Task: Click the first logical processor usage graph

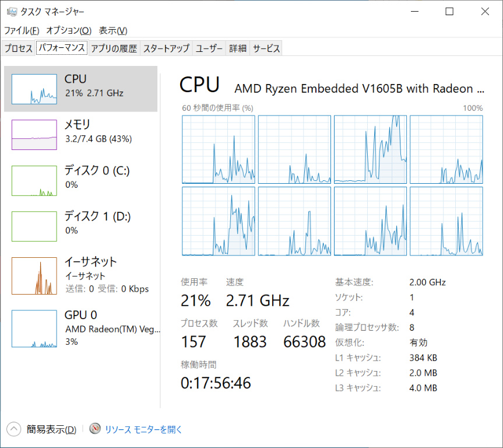Action: [219, 149]
